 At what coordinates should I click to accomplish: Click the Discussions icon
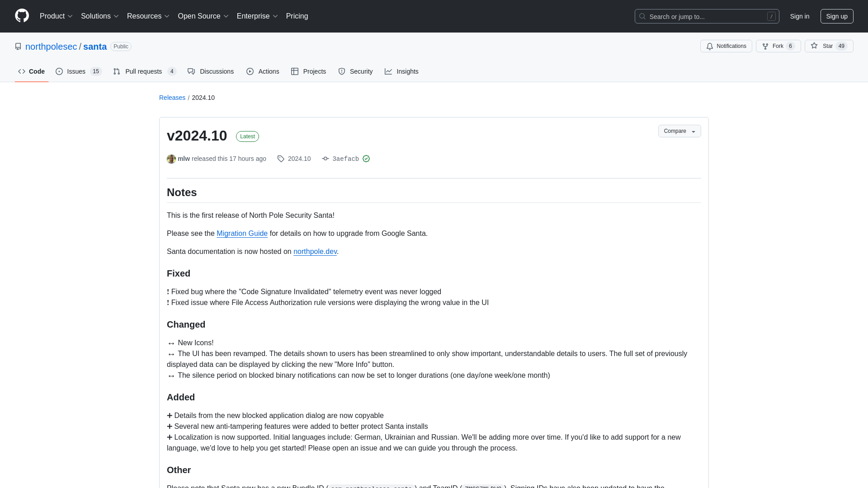(191, 71)
